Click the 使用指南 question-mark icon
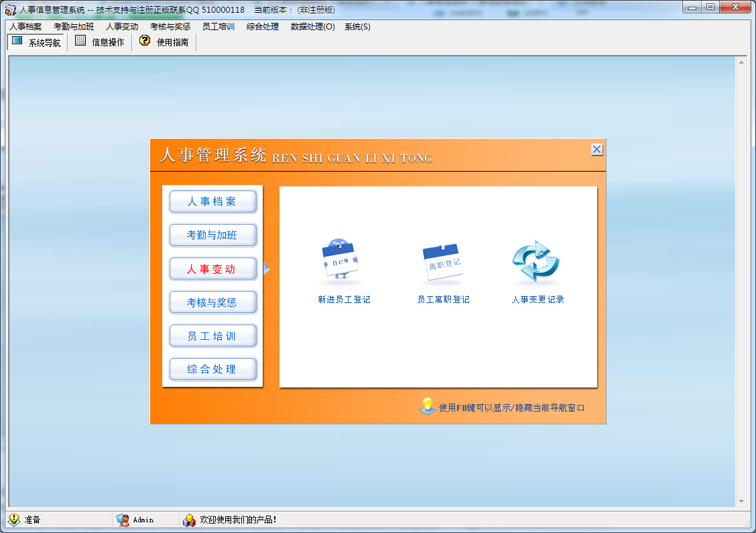 point(145,40)
